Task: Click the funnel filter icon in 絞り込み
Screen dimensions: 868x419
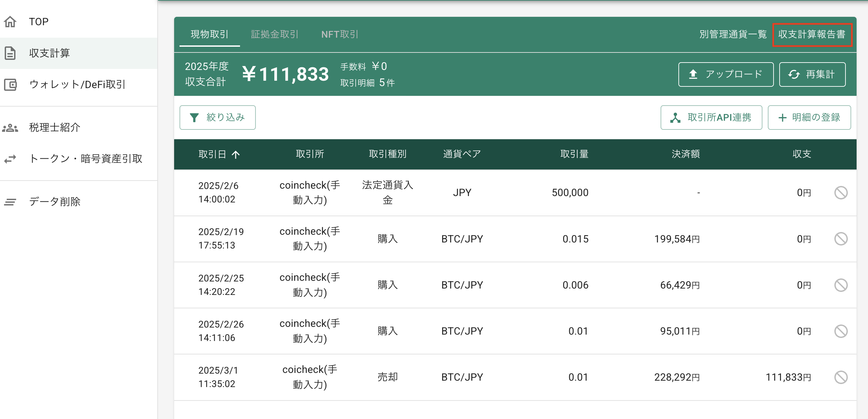Action: (x=194, y=117)
